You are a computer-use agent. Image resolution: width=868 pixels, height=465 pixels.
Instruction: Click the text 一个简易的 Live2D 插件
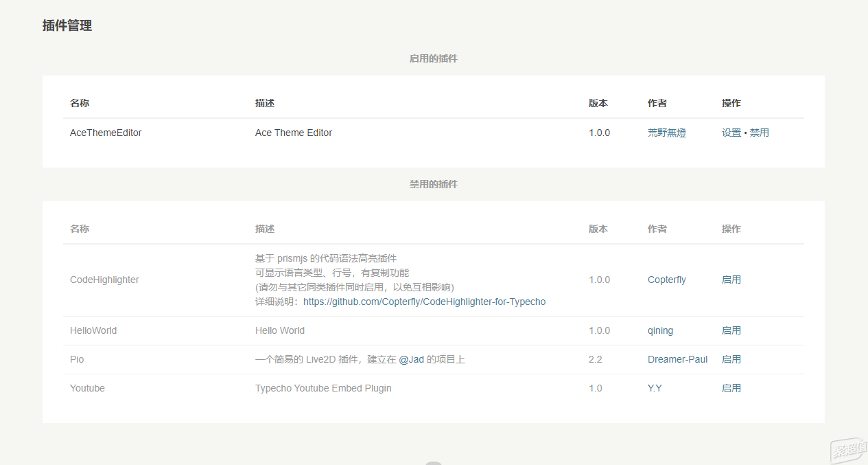[x=308, y=359]
